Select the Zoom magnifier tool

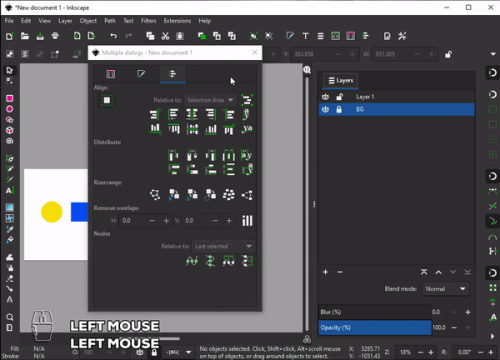coord(10,317)
